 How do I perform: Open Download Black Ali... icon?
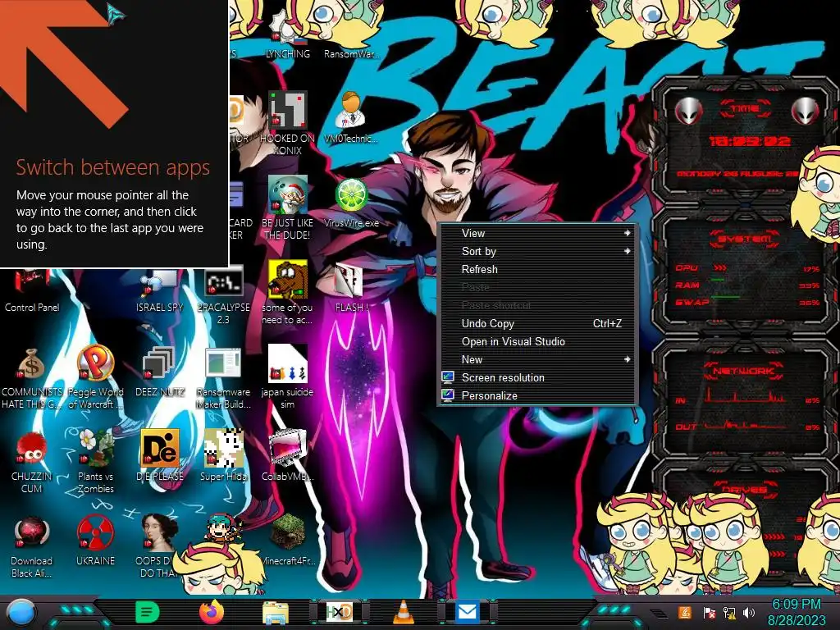pos(32,546)
